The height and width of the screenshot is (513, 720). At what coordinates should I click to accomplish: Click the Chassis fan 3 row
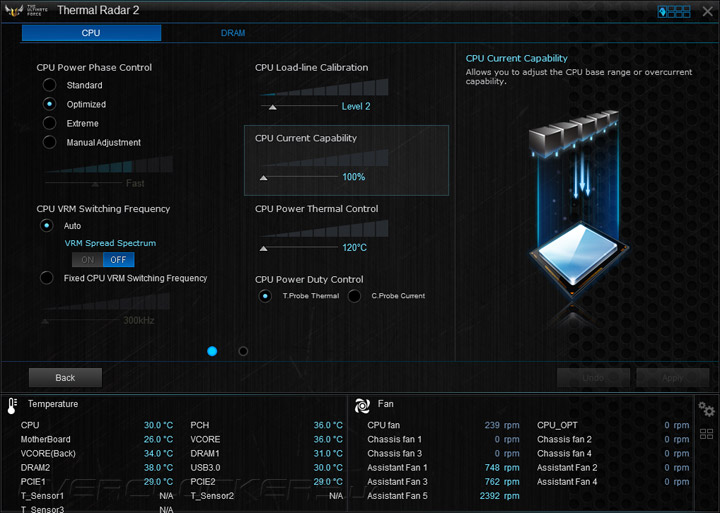(443, 454)
